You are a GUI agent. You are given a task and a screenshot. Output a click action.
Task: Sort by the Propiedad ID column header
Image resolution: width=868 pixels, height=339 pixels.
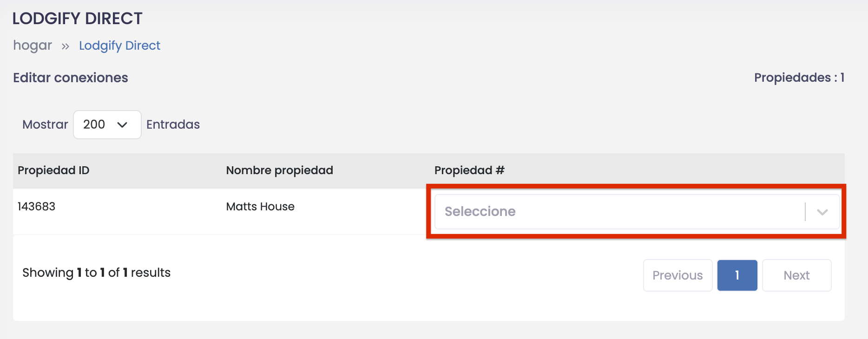(53, 170)
